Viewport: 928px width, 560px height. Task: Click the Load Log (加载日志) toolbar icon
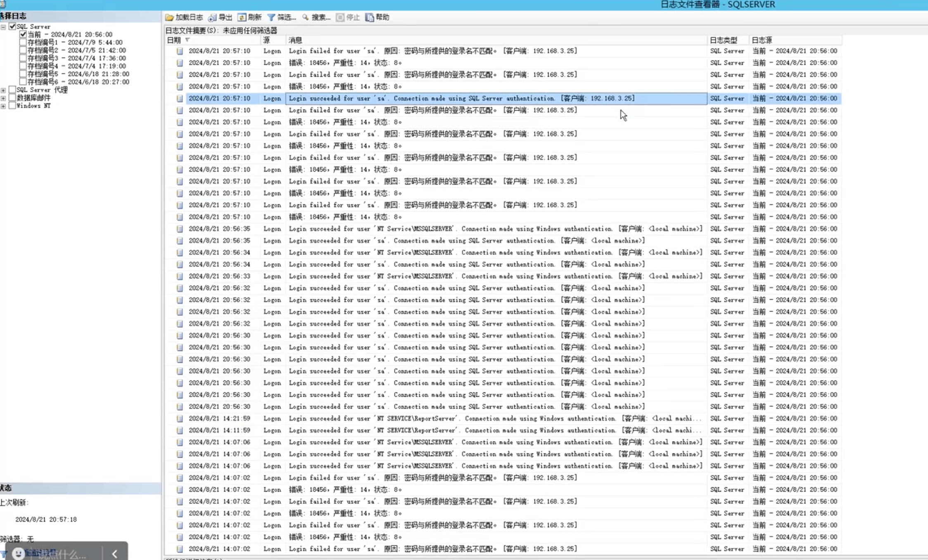[169, 17]
